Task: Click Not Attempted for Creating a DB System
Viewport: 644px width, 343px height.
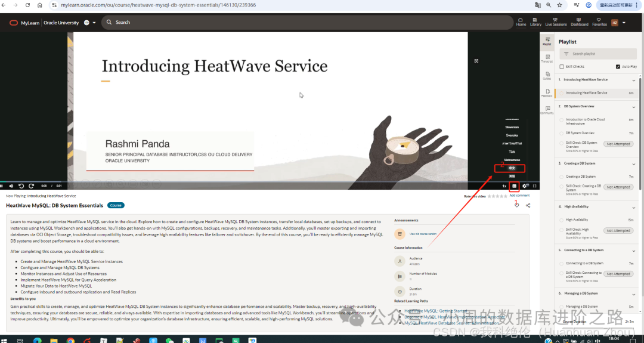Action: pyautogui.click(x=618, y=187)
